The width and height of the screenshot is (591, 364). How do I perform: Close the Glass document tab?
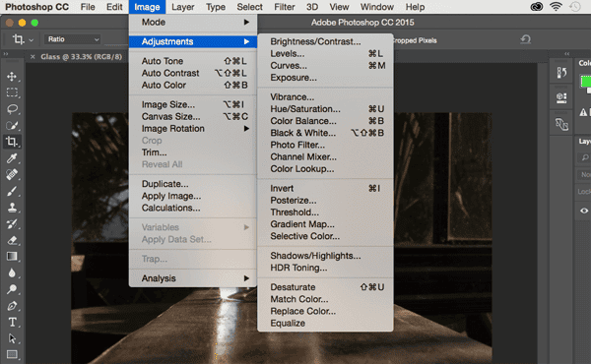click(x=33, y=57)
